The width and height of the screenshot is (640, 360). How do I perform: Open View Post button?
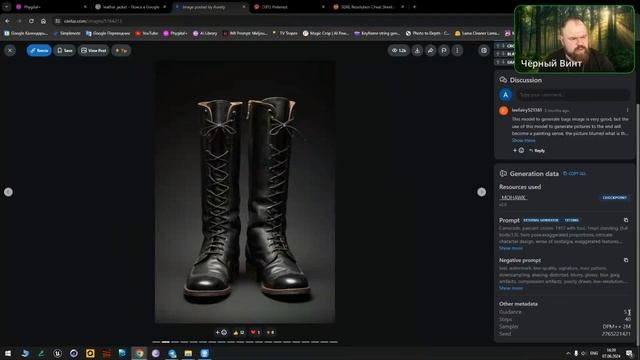93,50
